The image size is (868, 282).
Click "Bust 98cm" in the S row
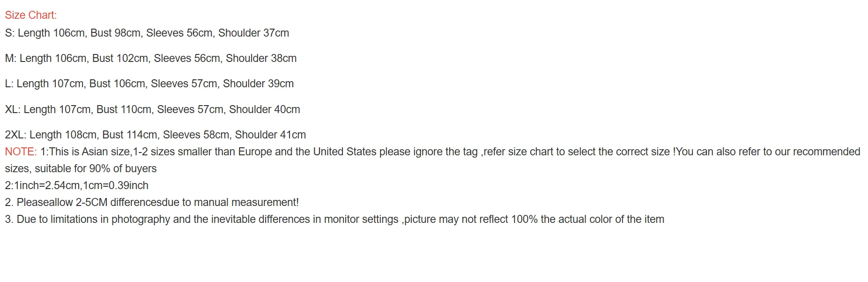[x=115, y=33]
